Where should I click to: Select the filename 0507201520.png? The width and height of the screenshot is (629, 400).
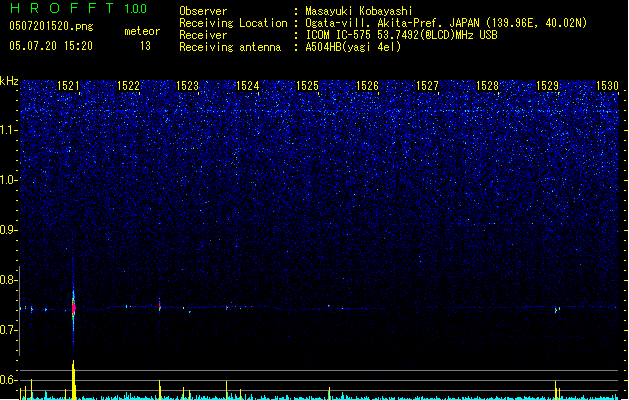pyautogui.click(x=51, y=26)
